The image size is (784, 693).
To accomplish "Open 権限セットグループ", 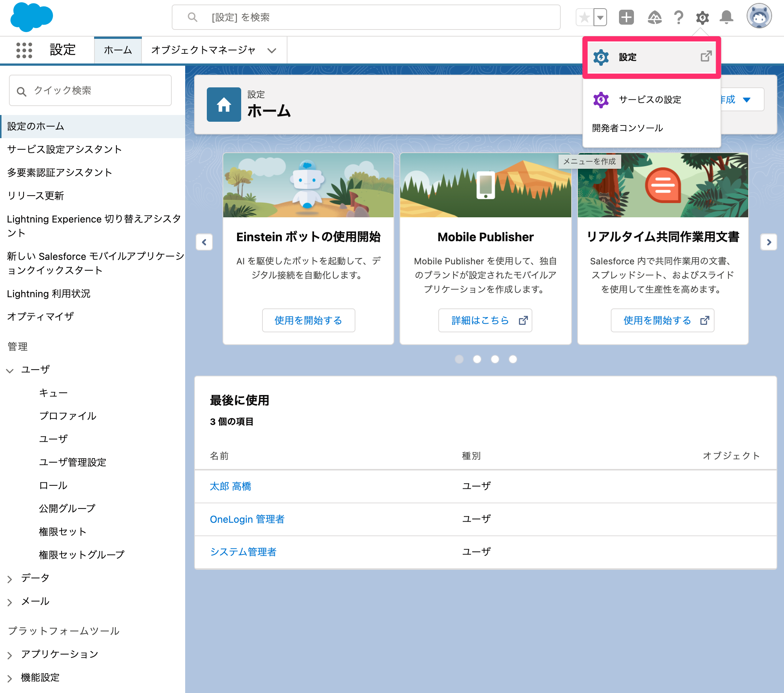I will click(82, 555).
